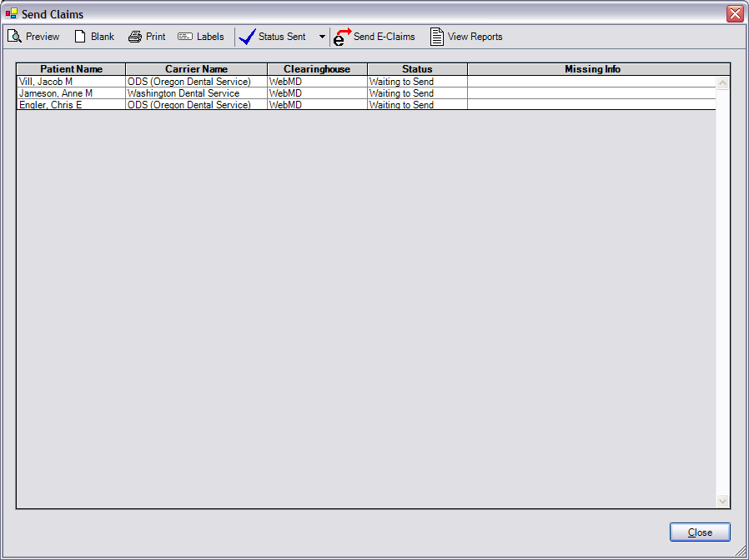Click WebMD cell in Jameson row
Screen dimensions: 749x560
[x=317, y=93]
